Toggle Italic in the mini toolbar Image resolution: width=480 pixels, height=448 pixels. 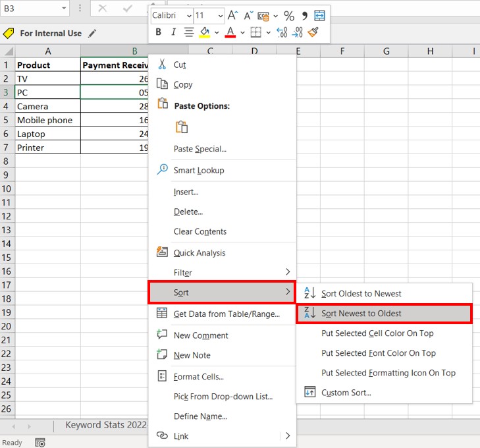[x=173, y=32]
